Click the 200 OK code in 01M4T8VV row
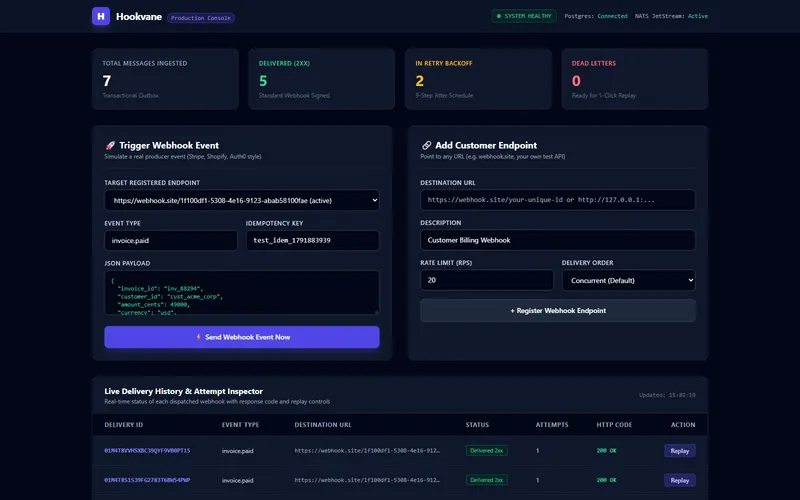Viewport: 800px width, 500px height. [x=606, y=451]
